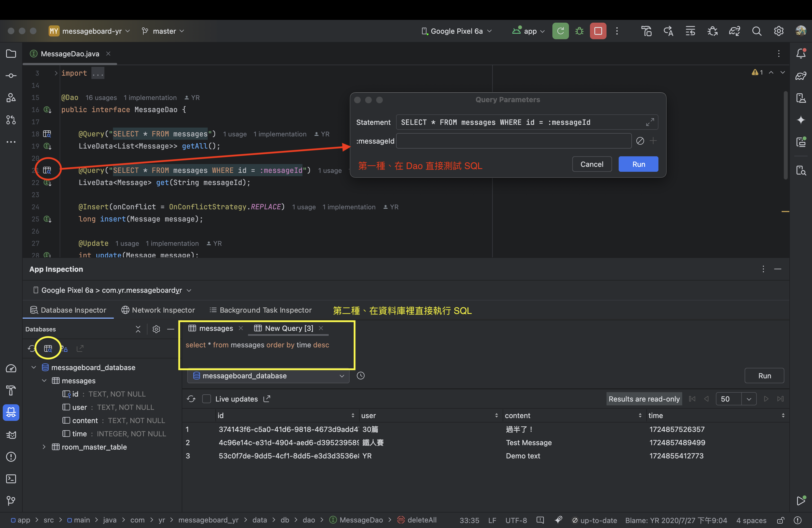Refresh the database schema
812x528 pixels.
[x=31, y=348]
